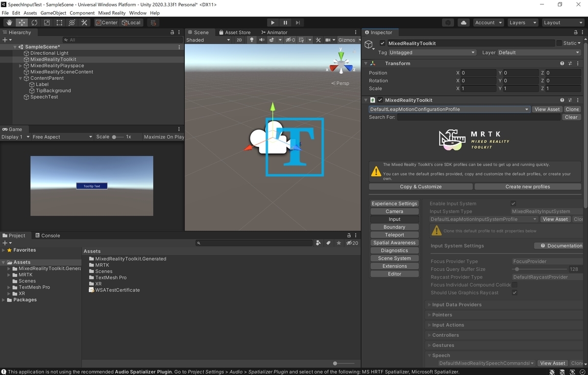Open cloud services icon

(x=464, y=23)
